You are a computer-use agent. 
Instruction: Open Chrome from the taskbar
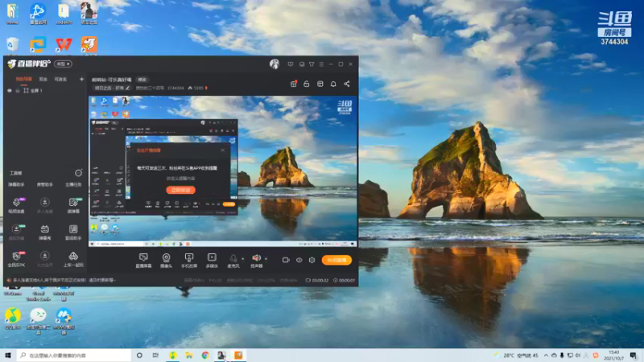(205, 355)
